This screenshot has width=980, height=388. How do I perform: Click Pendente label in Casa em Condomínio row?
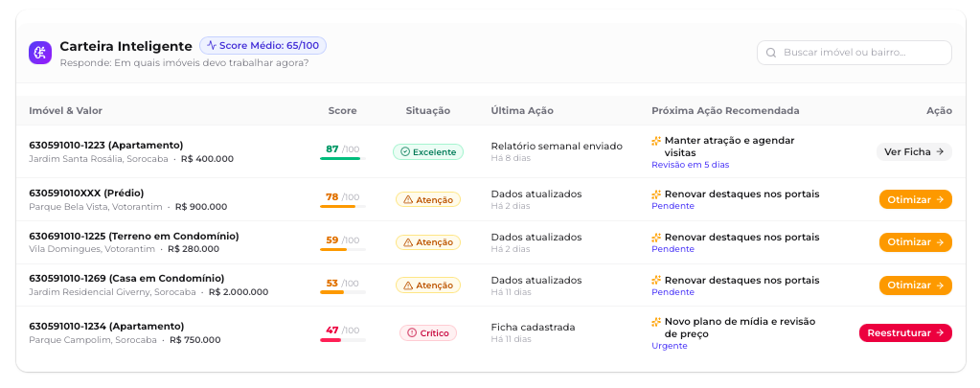(x=672, y=292)
